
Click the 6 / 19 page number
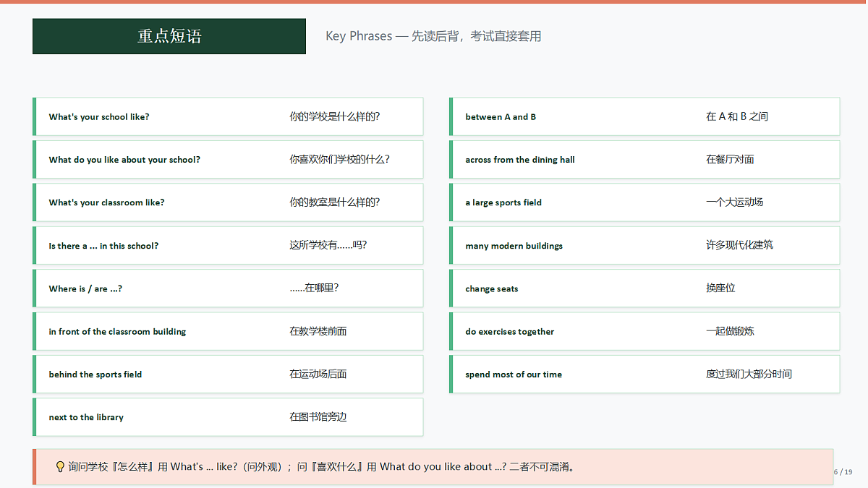coord(843,472)
